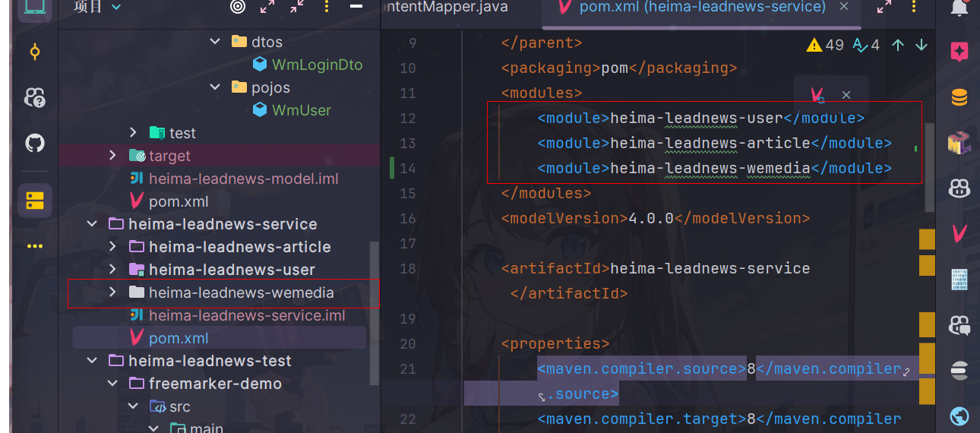Open the Database tool window

[x=959, y=97]
